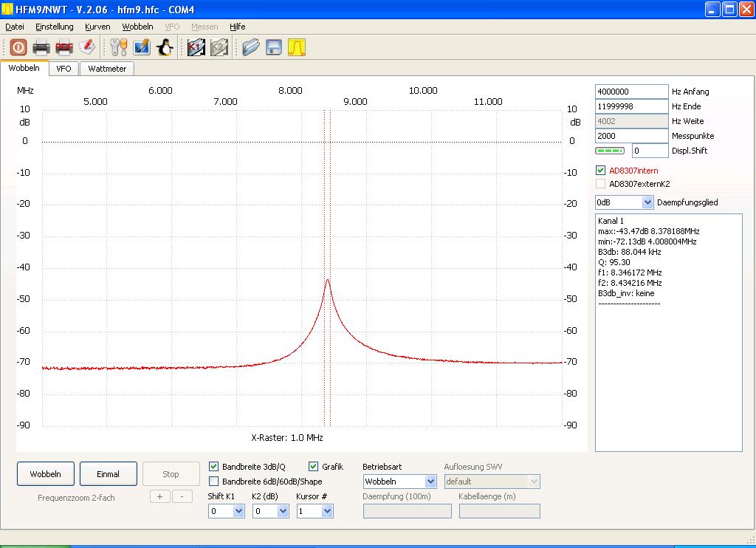Switch to the Wattmeter tab
Viewport: 756px width, 548px height.
click(107, 69)
